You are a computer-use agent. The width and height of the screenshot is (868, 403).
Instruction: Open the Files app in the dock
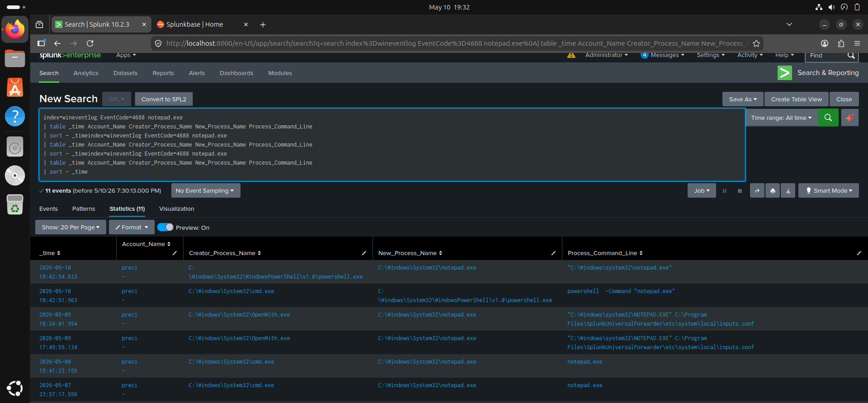pyautogui.click(x=15, y=59)
